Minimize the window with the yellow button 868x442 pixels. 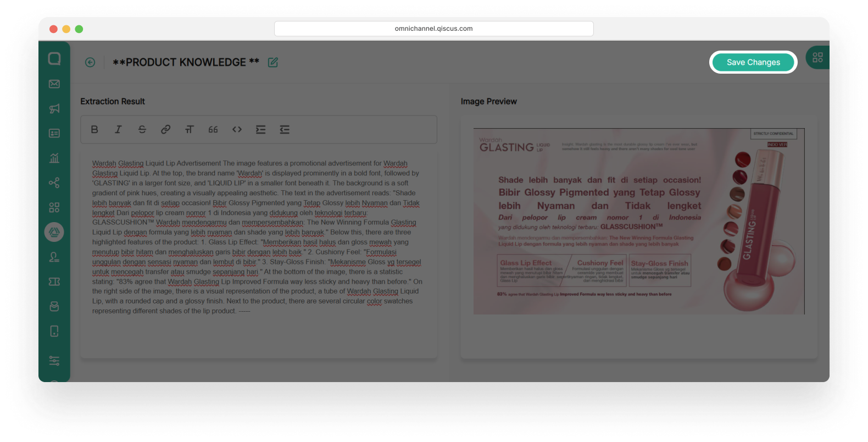[66, 29]
